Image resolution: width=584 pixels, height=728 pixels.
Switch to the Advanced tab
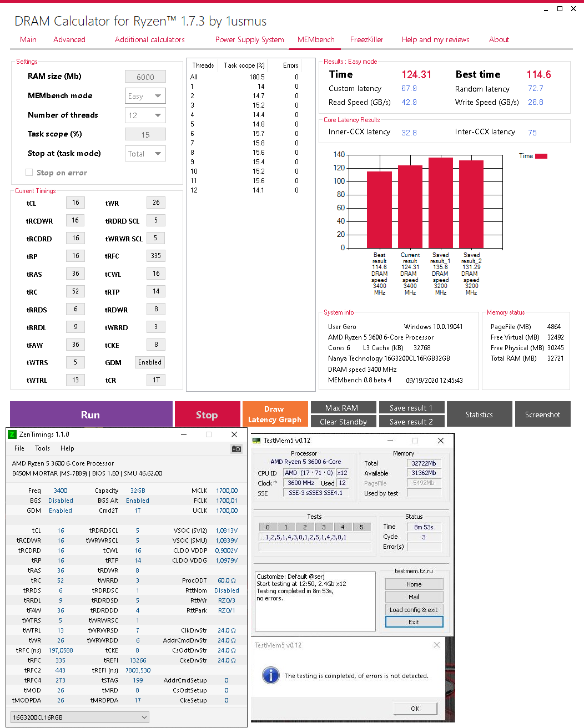point(69,39)
